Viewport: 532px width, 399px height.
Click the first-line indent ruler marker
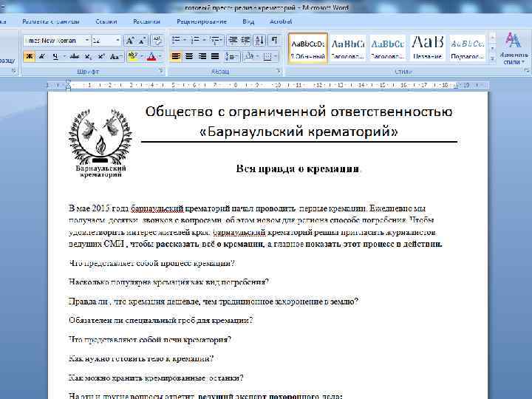pyautogui.click(x=68, y=83)
